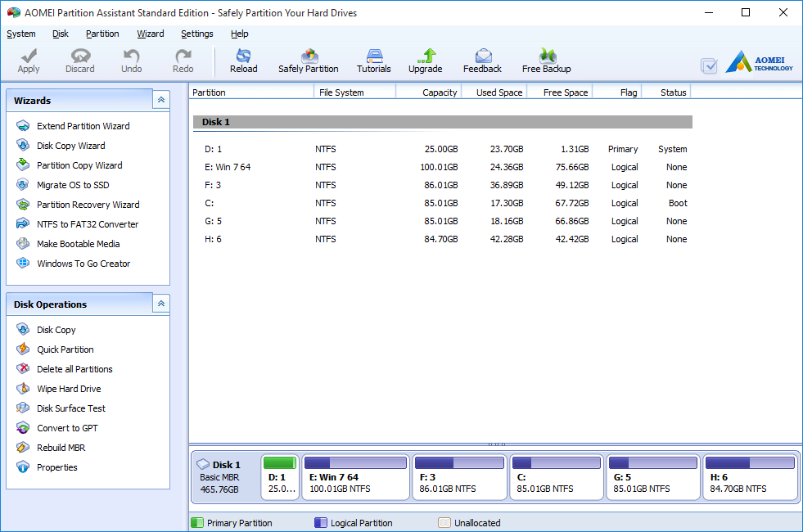The width and height of the screenshot is (803, 532).
Task: Sort by Used Space column header
Action: click(494, 92)
